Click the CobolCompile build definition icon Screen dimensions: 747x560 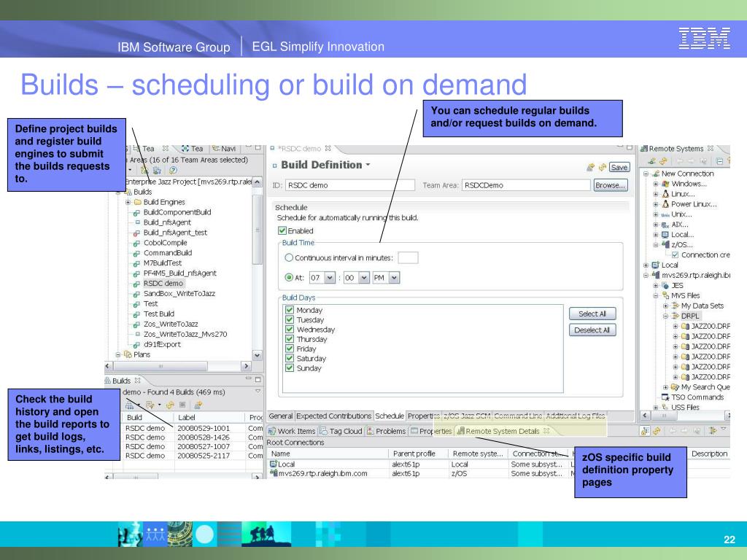(136, 243)
